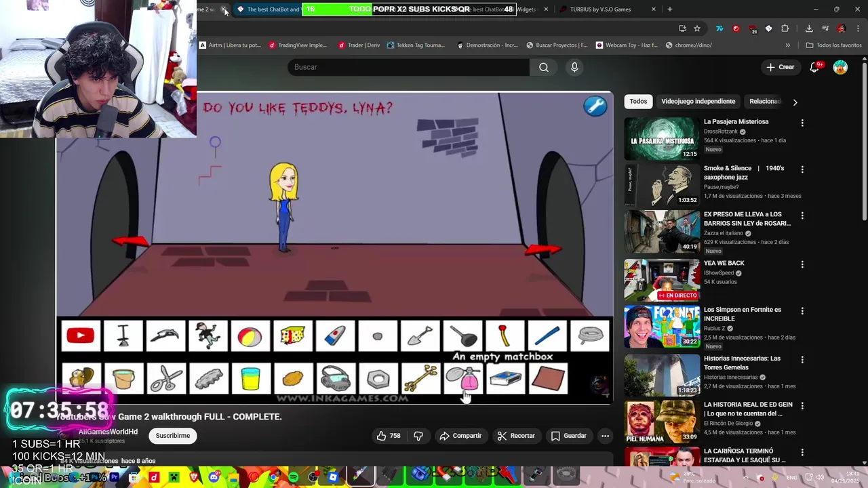Select the black toilet plunger item
This screenshot has width=868, height=488.
[462, 335]
